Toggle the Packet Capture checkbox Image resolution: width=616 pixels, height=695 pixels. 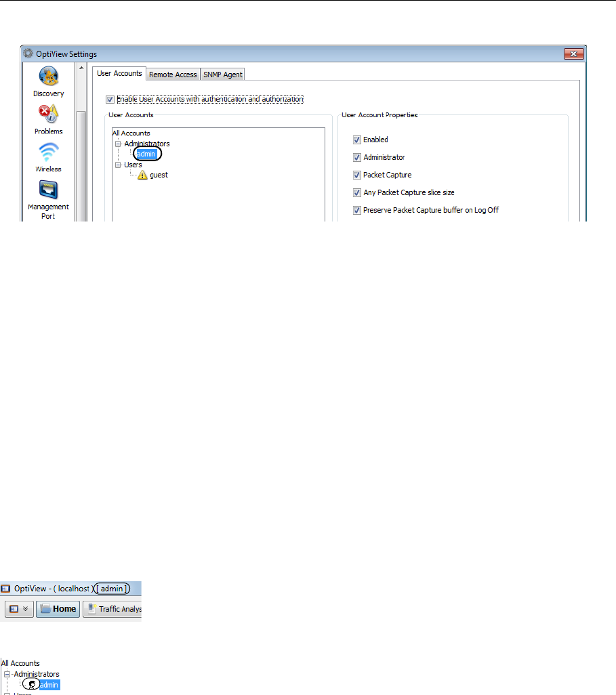(x=357, y=175)
